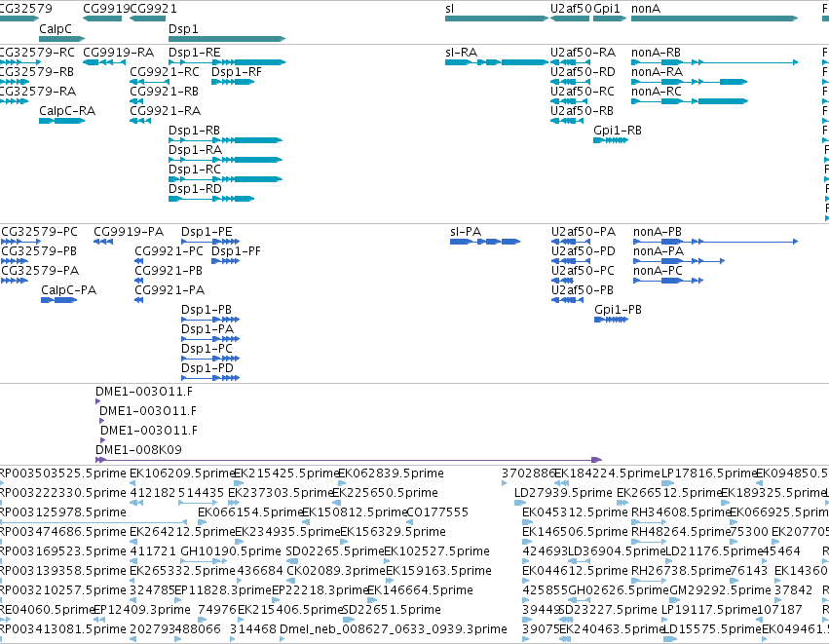This screenshot has width=829, height=644.
Task: Click transcript sl-RA
Action: [x=497, y=62]
